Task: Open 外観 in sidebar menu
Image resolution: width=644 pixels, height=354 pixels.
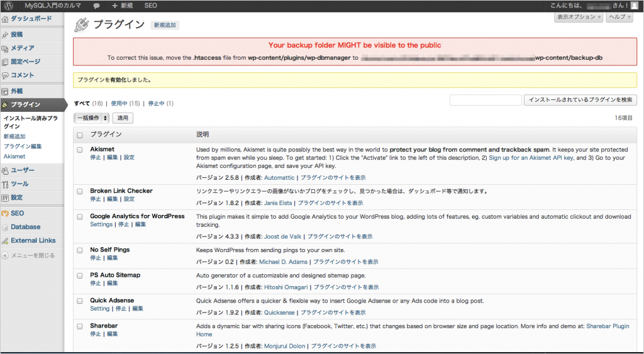Action: click(17, 91)
